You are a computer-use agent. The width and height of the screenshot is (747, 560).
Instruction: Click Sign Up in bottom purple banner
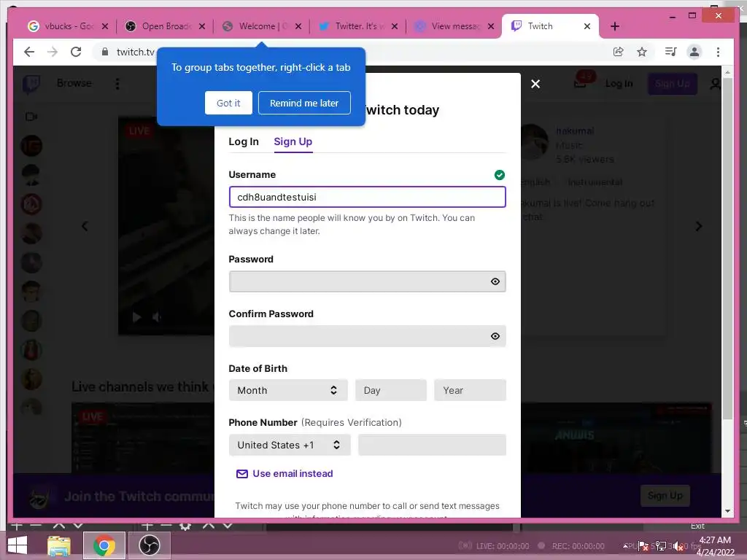tap(665, 496)
